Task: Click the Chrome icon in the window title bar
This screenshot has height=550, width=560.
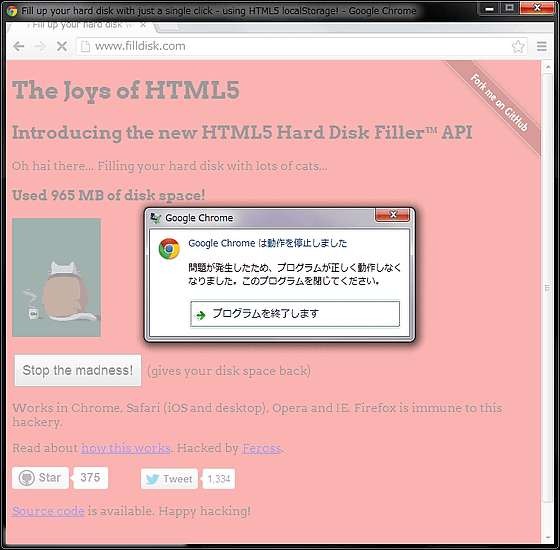Action: coord(12,11)
